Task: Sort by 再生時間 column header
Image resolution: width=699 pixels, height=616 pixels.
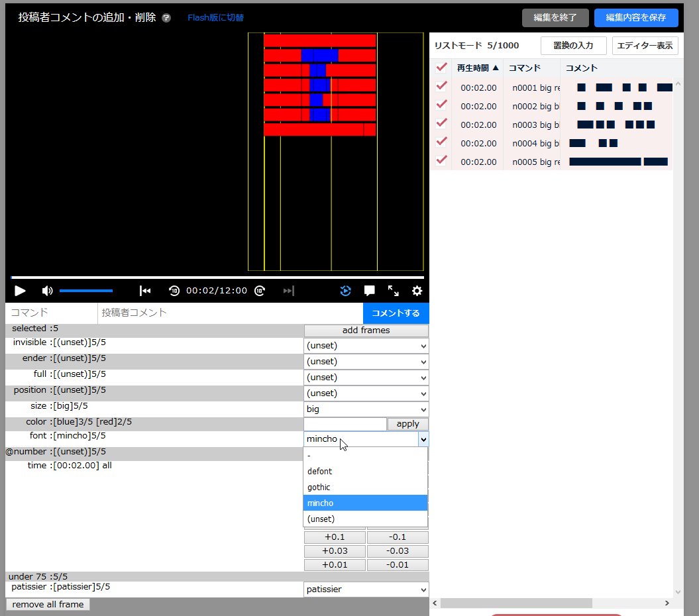Action: click(x=478, y=68)
